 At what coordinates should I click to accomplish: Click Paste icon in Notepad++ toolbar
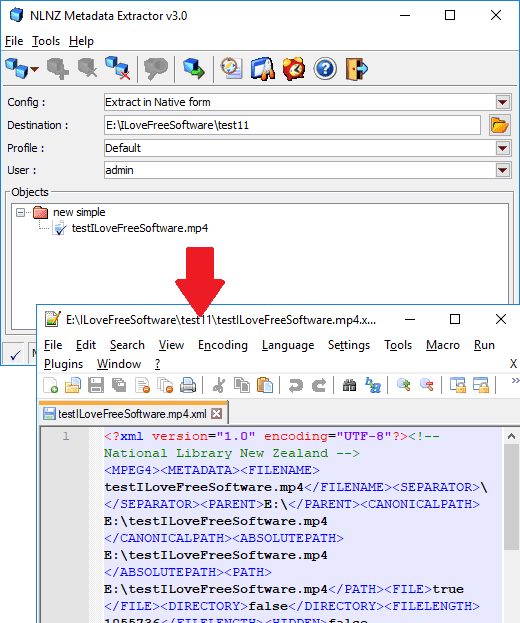[265, 385]
